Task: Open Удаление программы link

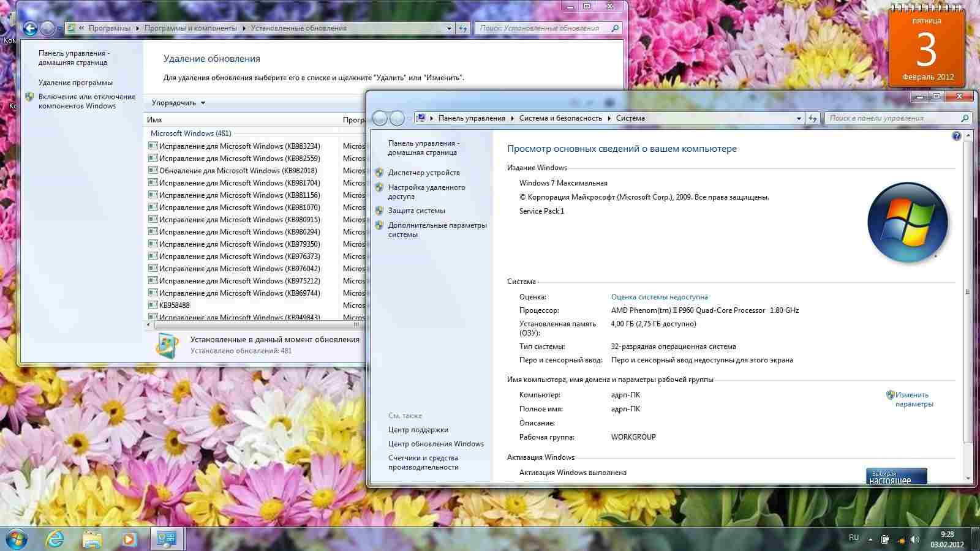Action: (75, 83)
